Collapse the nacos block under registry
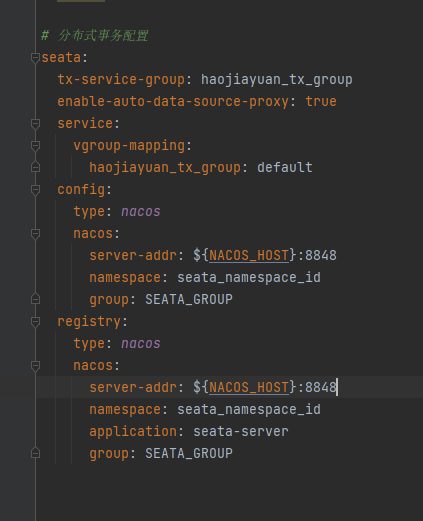 coord(35,366)
